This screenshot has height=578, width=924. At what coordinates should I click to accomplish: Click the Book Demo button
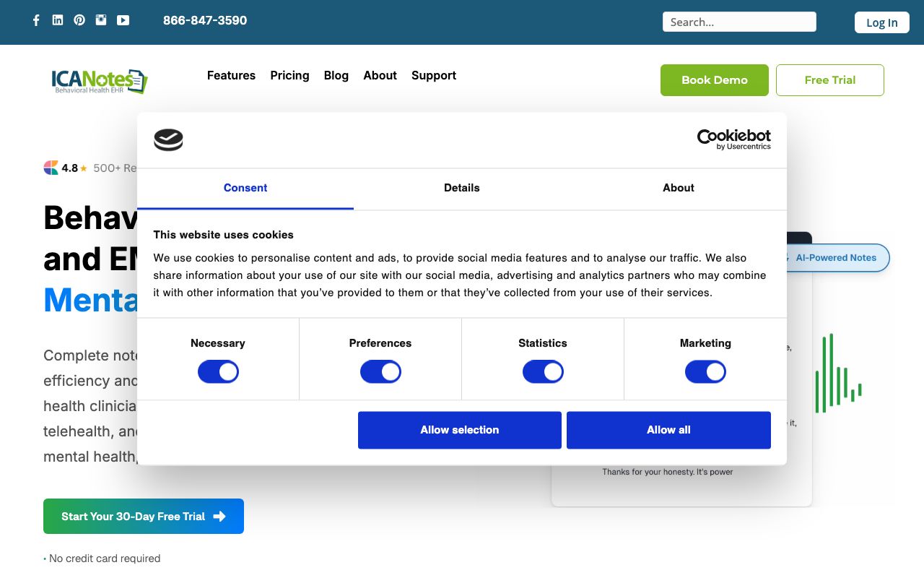[715, 80]
